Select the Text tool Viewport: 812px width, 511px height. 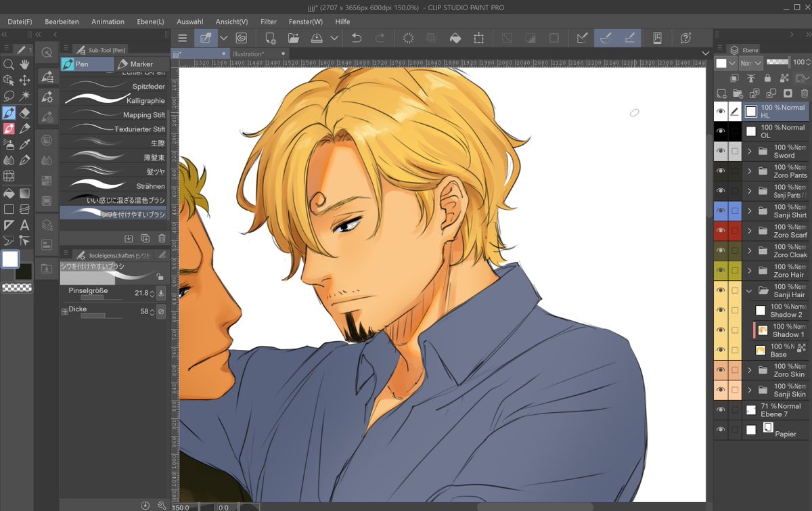24,225
